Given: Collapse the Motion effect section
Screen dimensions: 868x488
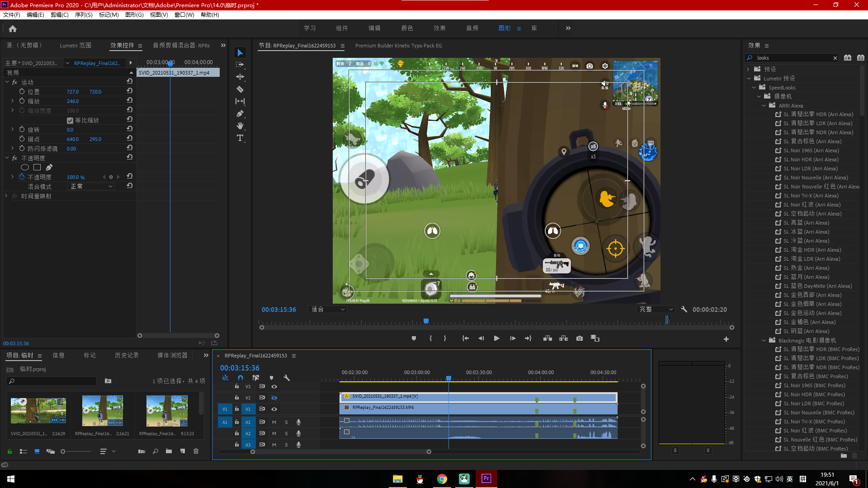Looking at the screenshot, I should pos(7,82).
